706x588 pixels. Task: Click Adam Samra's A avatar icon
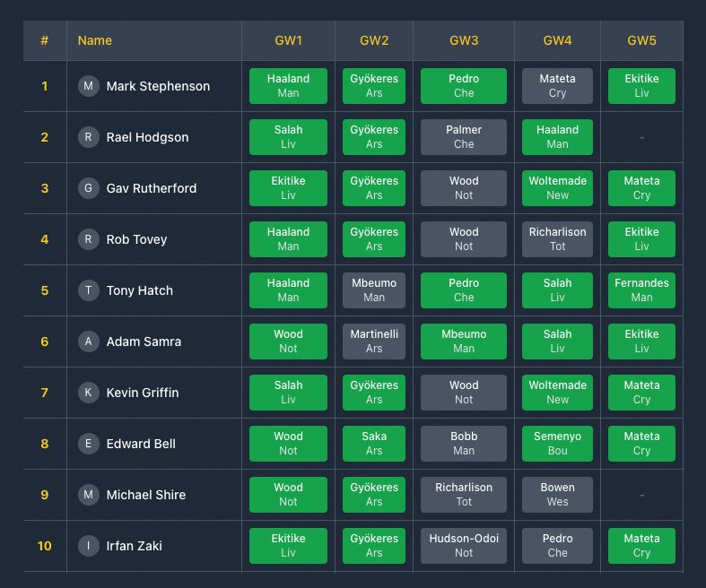coord(88,342)
